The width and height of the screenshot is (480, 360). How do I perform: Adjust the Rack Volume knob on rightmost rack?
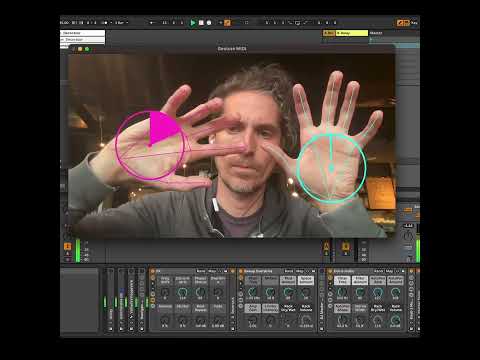395,320
